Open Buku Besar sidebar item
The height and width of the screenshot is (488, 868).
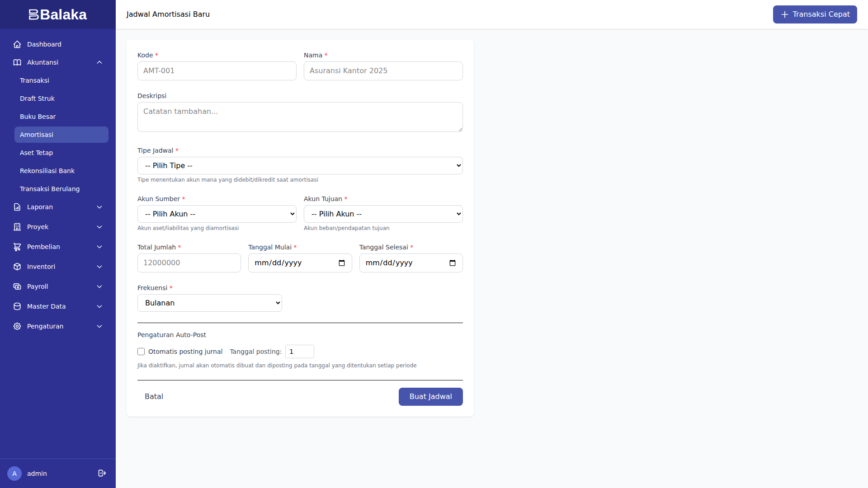tap(38, 117)
